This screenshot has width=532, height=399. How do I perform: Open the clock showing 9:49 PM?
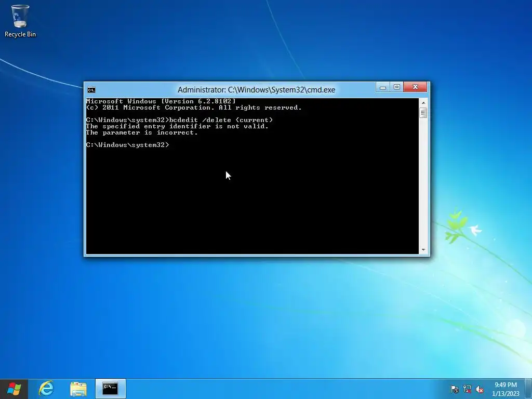(506, 389)
